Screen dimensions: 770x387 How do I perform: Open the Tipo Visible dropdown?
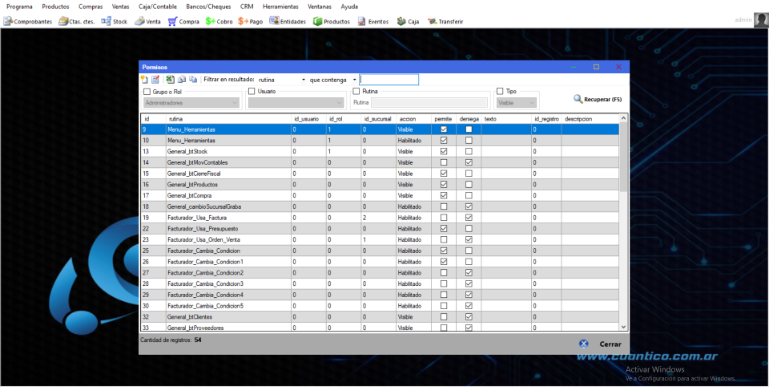pyautogui.click(x=516, y=103)
